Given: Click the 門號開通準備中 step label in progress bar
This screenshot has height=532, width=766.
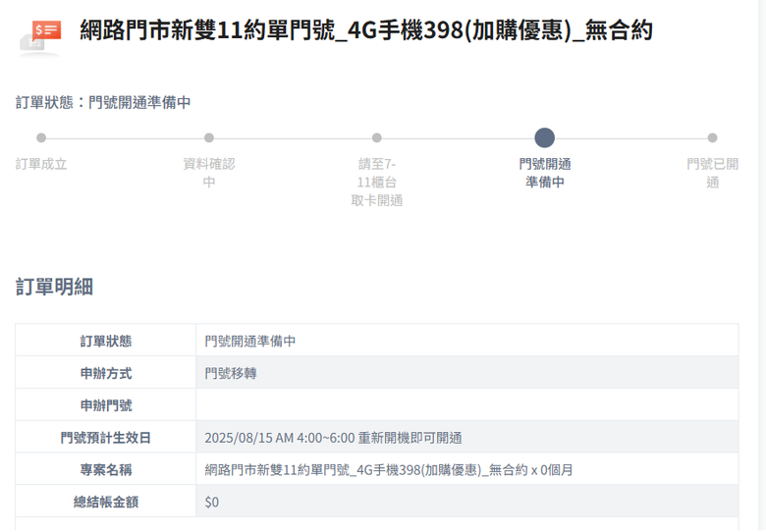Looking at the screenshot, I should point(545,173).
